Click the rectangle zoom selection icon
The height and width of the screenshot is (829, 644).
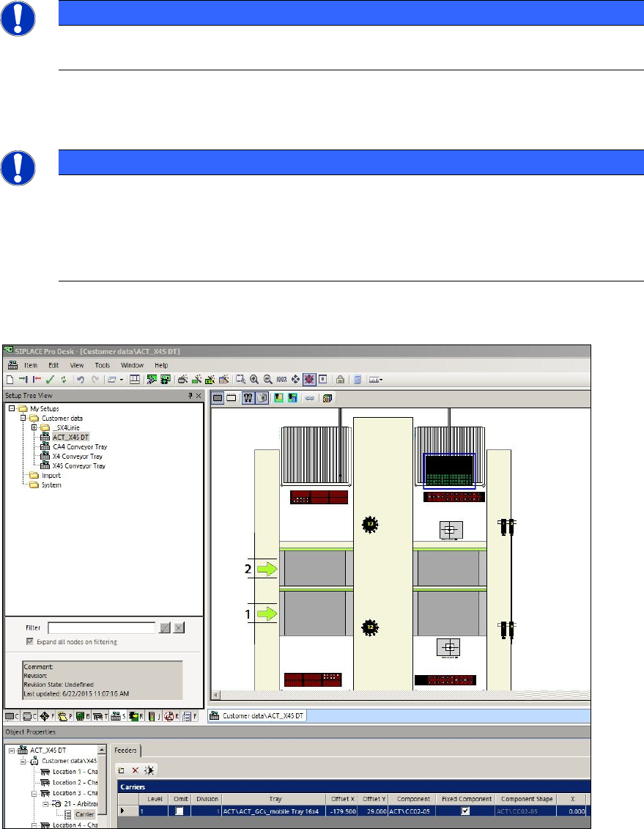coord(240,380)
